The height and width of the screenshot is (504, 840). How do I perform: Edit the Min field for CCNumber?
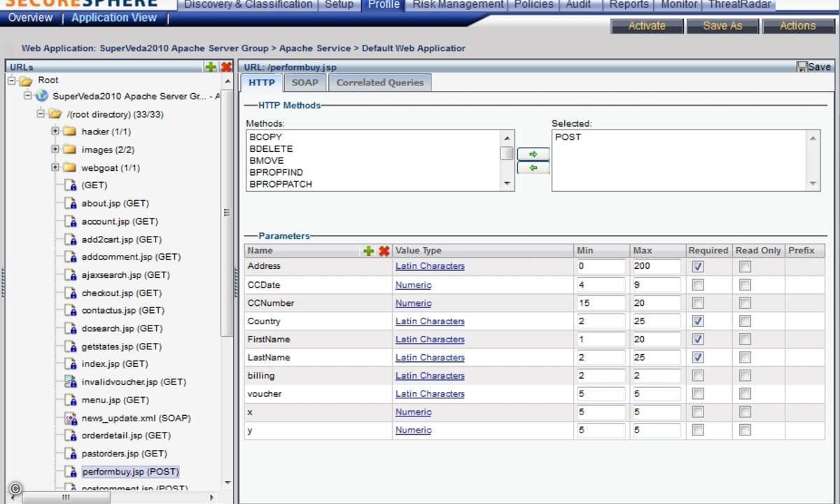click(x=601, y=303)
